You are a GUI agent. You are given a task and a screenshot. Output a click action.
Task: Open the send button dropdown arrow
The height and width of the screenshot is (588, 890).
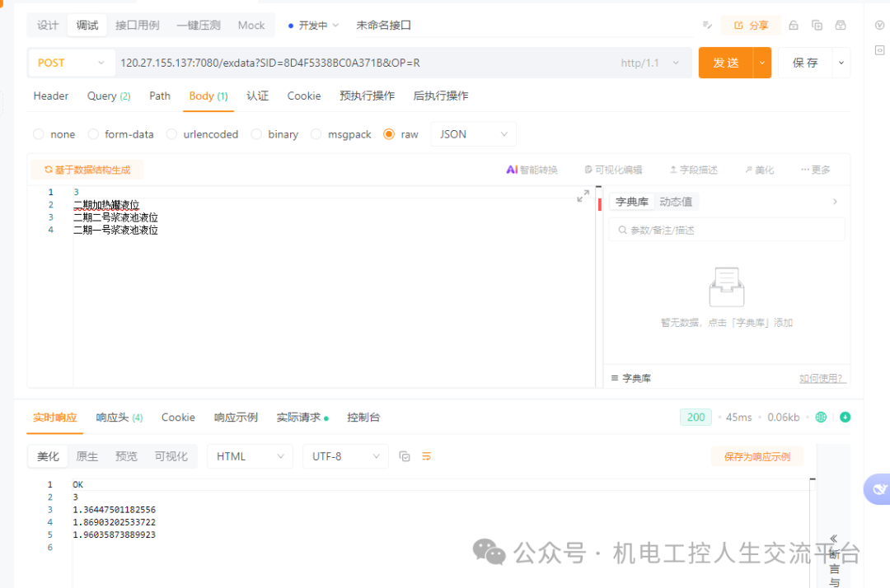point(761,63)
